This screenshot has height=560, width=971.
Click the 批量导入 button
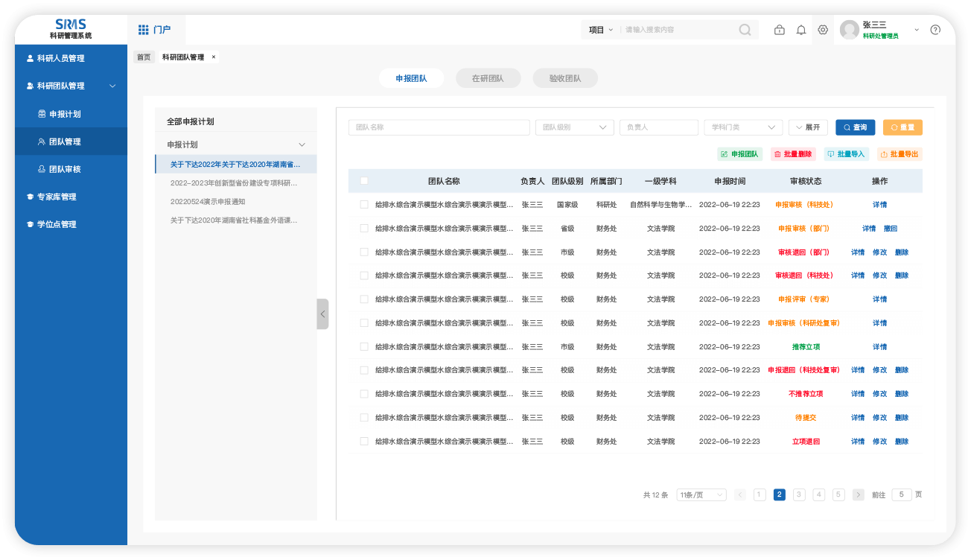click(x=847, y=154)
